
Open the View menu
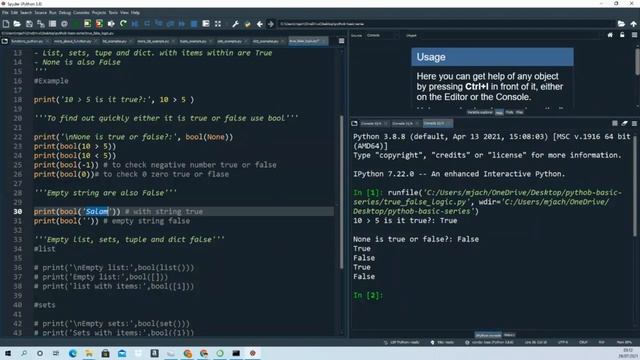124,13
